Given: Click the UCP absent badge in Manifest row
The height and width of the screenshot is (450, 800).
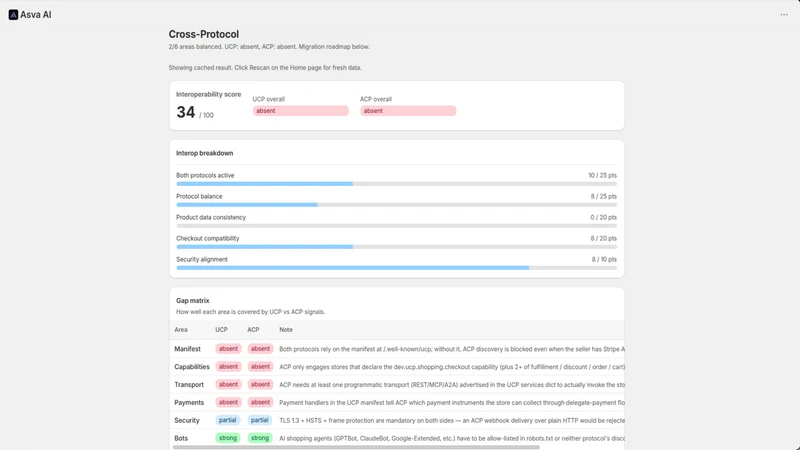Looking at the screenshot, I should coord(228,349).
